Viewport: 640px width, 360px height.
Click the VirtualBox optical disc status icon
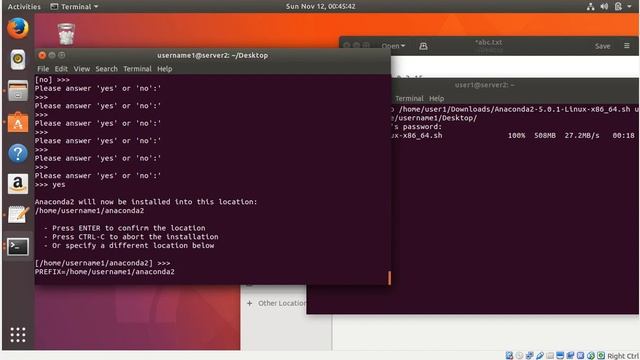(519, 356)
